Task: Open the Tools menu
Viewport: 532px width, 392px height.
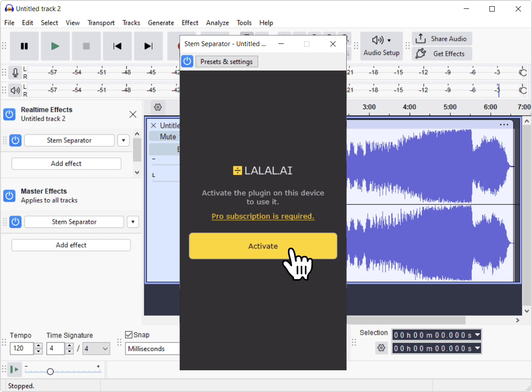Action: [x=244, y=23]
